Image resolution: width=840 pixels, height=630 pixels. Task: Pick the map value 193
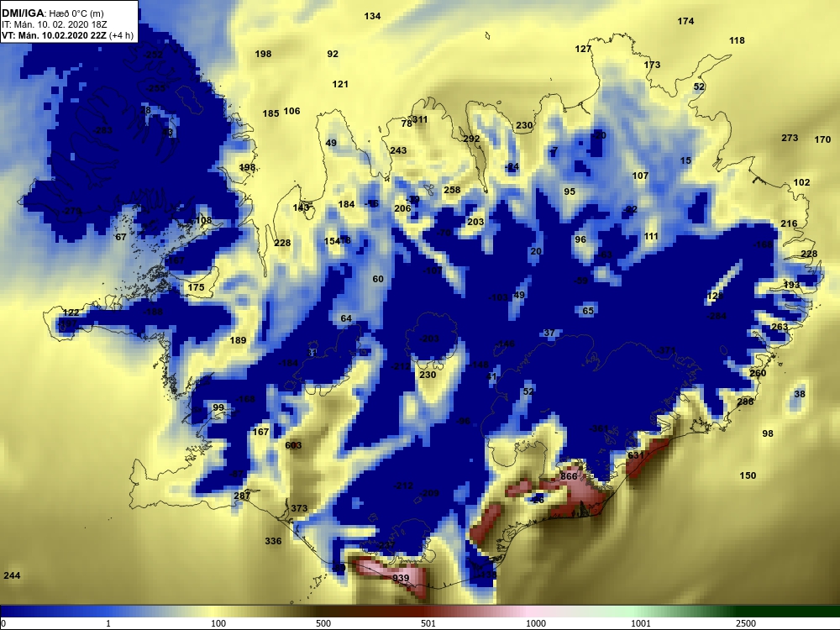point(791,285)
